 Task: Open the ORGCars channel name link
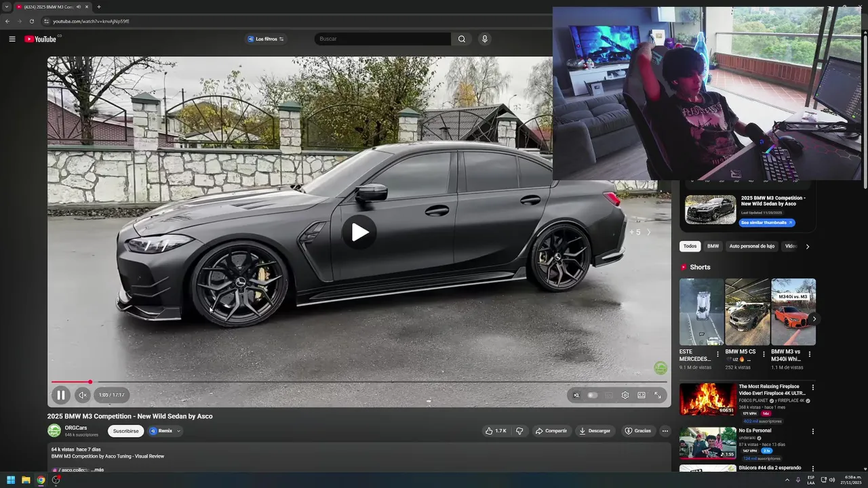76,428
